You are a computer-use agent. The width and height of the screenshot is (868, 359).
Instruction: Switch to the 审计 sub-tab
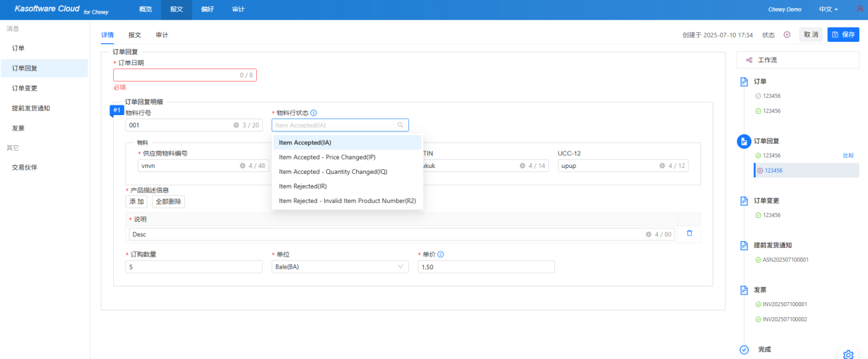pyautogui.click(x=162, y=35)
